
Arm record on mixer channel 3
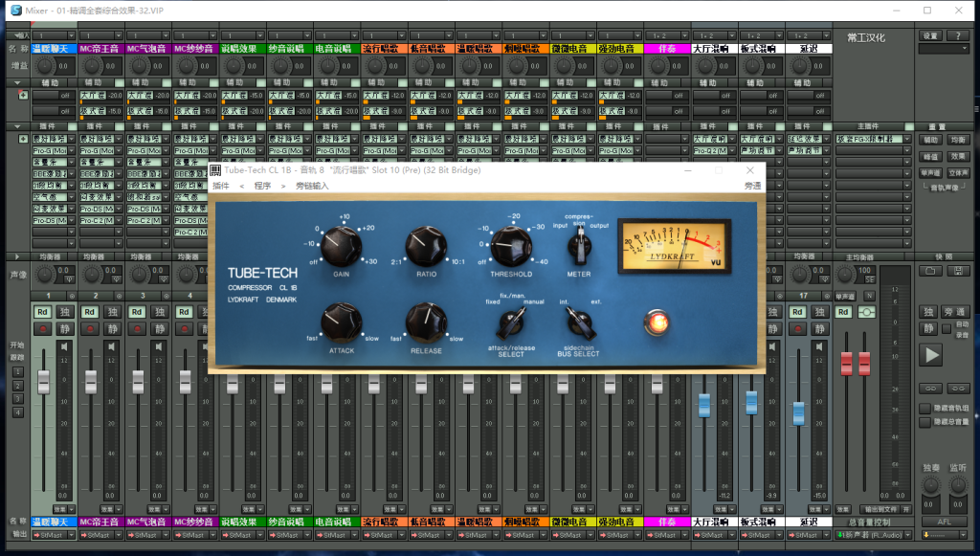138,328
